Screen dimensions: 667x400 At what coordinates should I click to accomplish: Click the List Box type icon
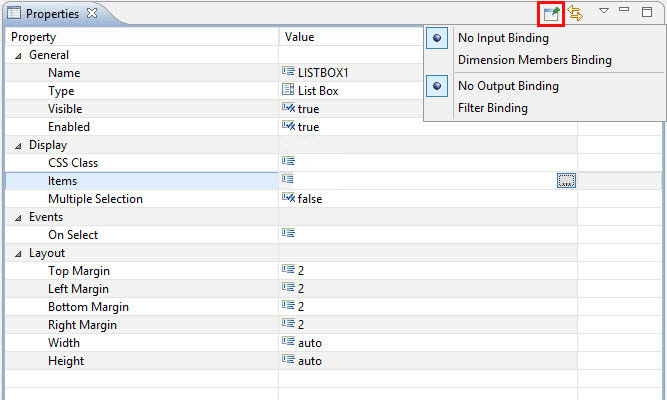[289, 91]
